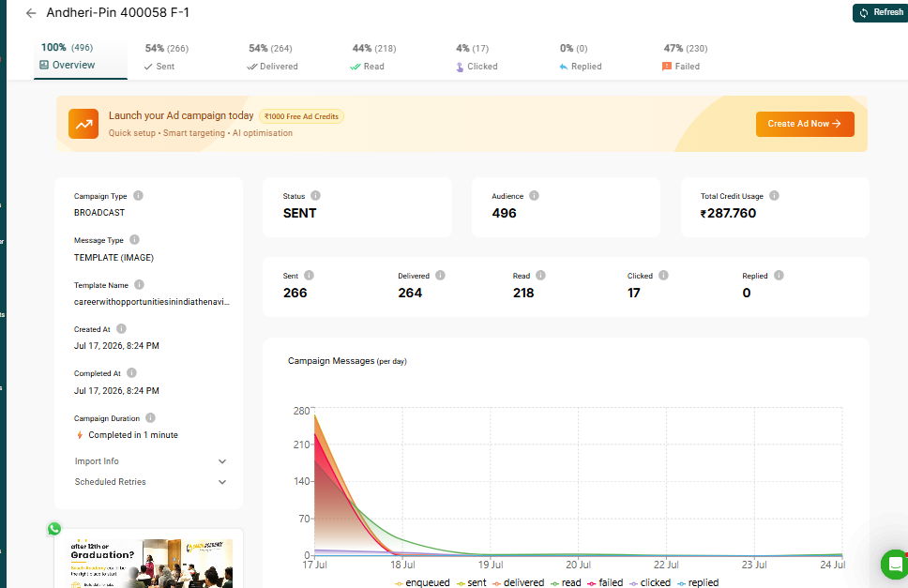The height and width of the screenshot is (588, 908).
Task: Click info icon beside Audience
Action: point(534,196)
